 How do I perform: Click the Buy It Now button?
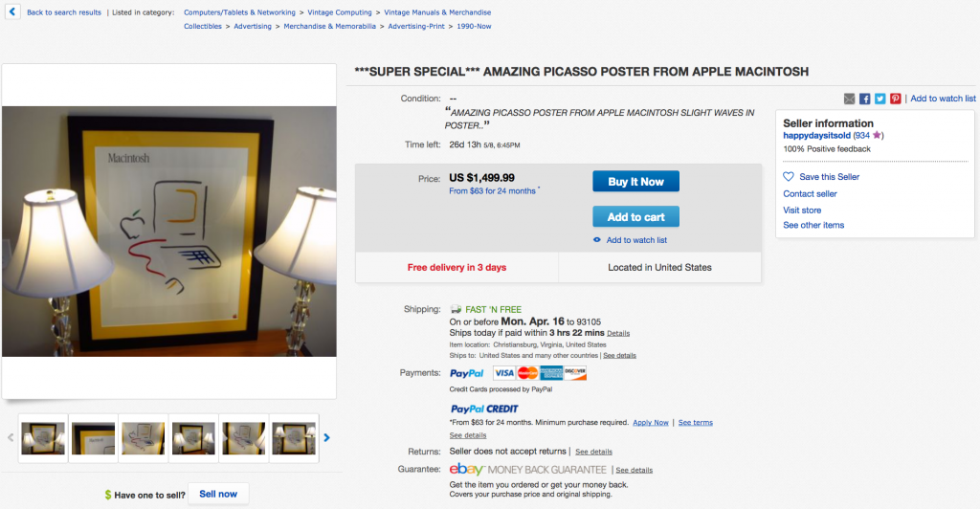[x=635, y=182]
